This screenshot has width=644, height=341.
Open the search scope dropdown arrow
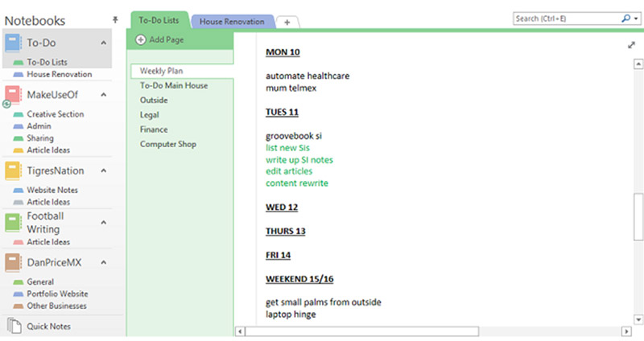(635, 18)
